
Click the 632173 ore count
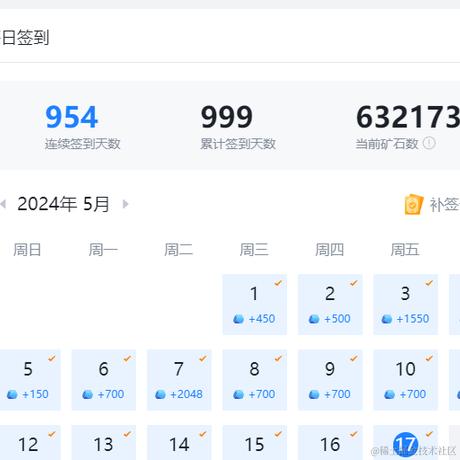(408, 117)
